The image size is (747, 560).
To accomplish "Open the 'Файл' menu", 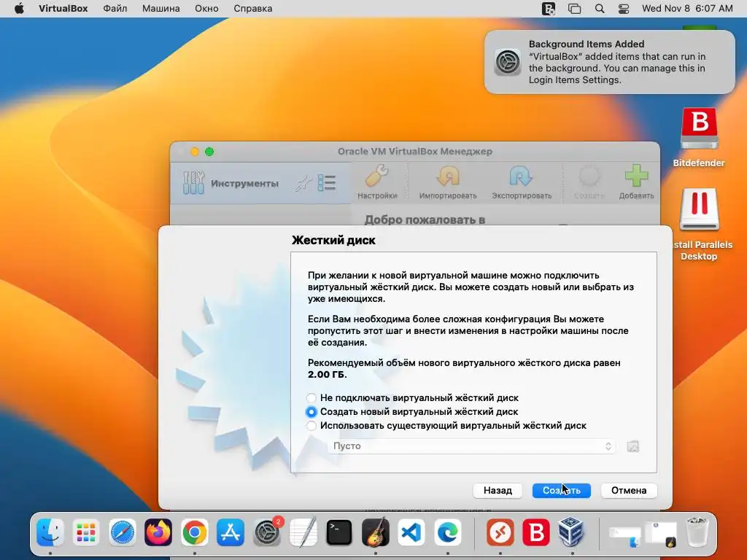I will tap(115, 9).
